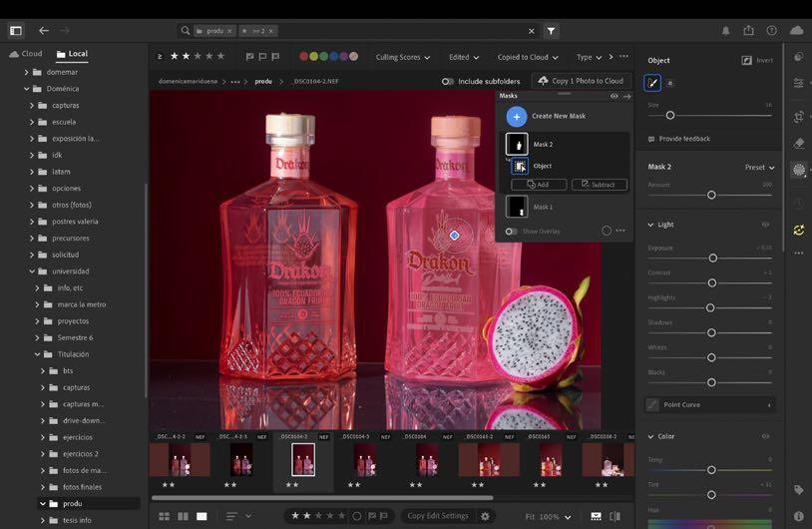Set flag as picked in filter bar
Screen dimensions: 812x529
click(250, 57)
